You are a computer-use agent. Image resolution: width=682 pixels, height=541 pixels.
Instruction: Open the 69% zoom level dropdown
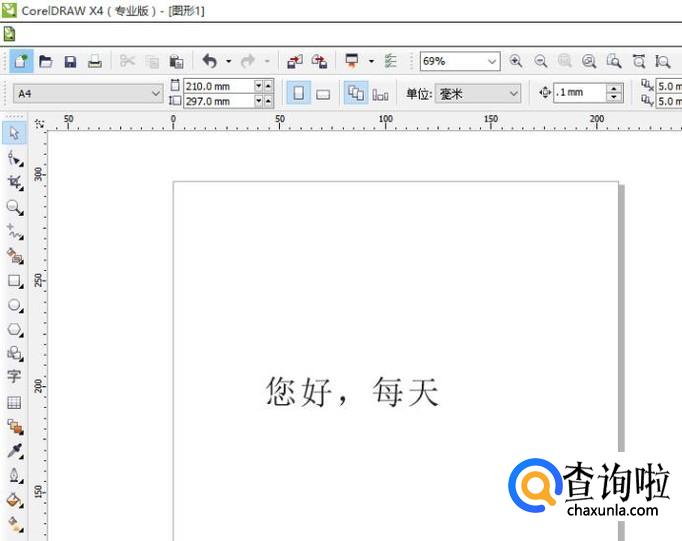coord(491,61)
